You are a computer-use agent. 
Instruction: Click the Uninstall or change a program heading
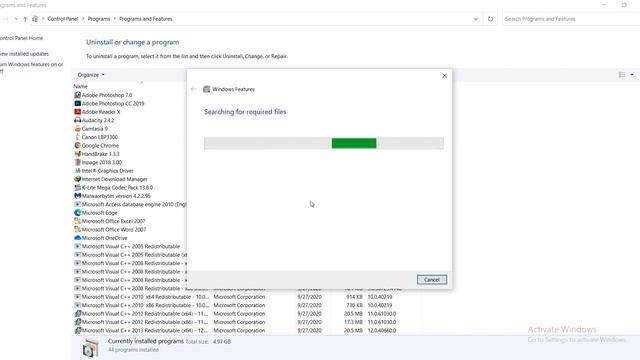(x=132, y=42)
